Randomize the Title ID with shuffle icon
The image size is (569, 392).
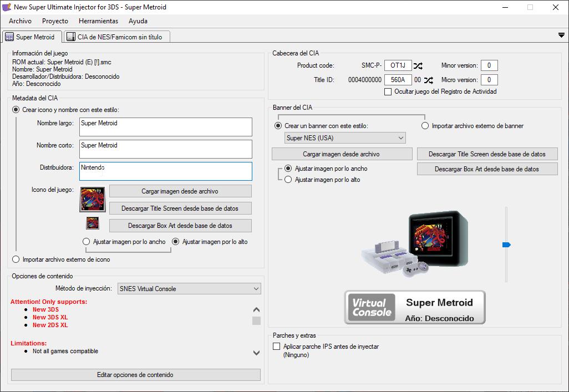[x=429, y=80]
